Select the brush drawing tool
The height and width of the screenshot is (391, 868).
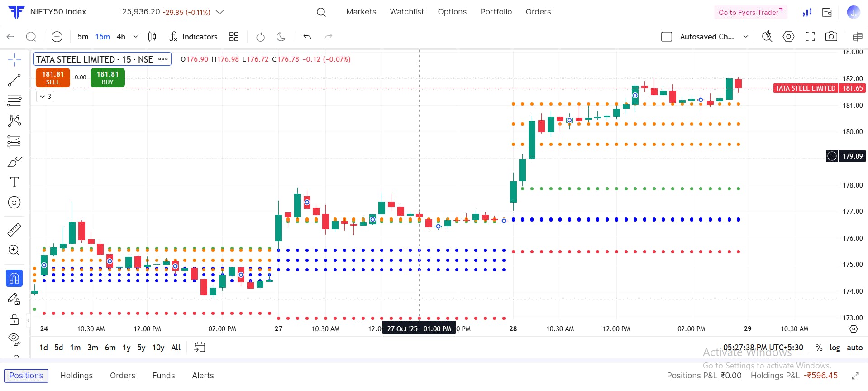pyautogui.click(x=14, y=162)
